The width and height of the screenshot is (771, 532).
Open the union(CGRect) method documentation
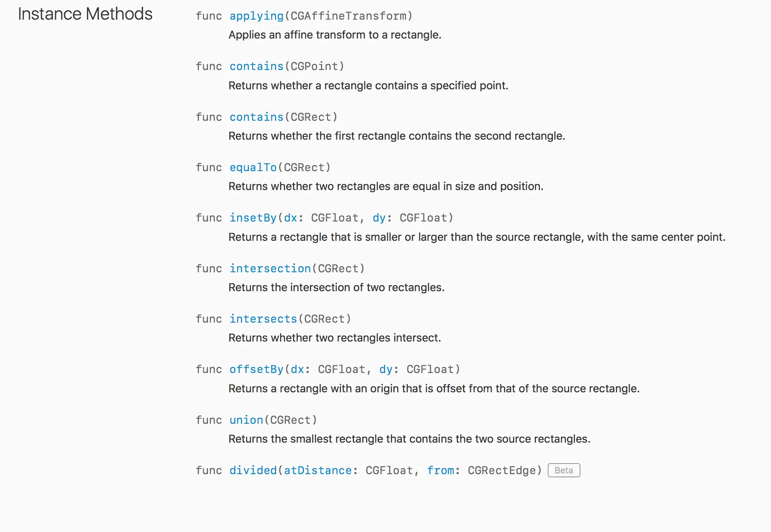click(246, 420)
